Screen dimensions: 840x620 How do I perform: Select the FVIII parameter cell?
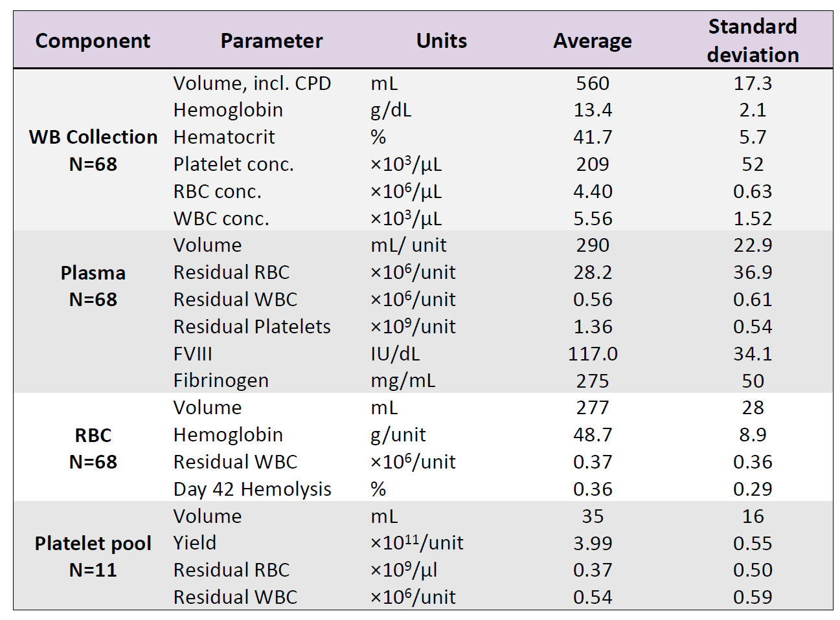tap(192, 354)
